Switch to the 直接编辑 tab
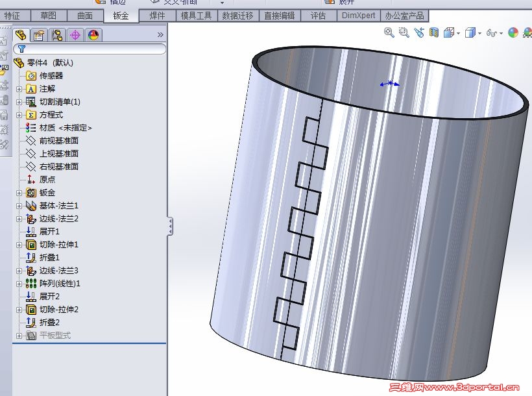This screenshot has height=396, width=532. [x=280, y=16]
